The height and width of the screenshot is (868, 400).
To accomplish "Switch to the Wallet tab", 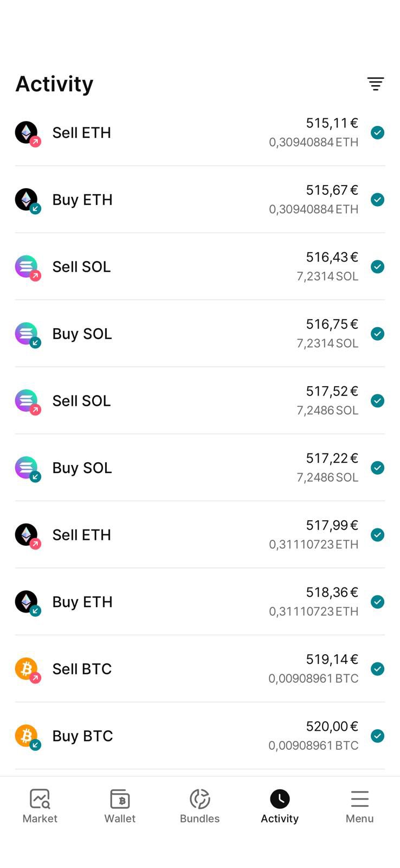I will (120, 806).
